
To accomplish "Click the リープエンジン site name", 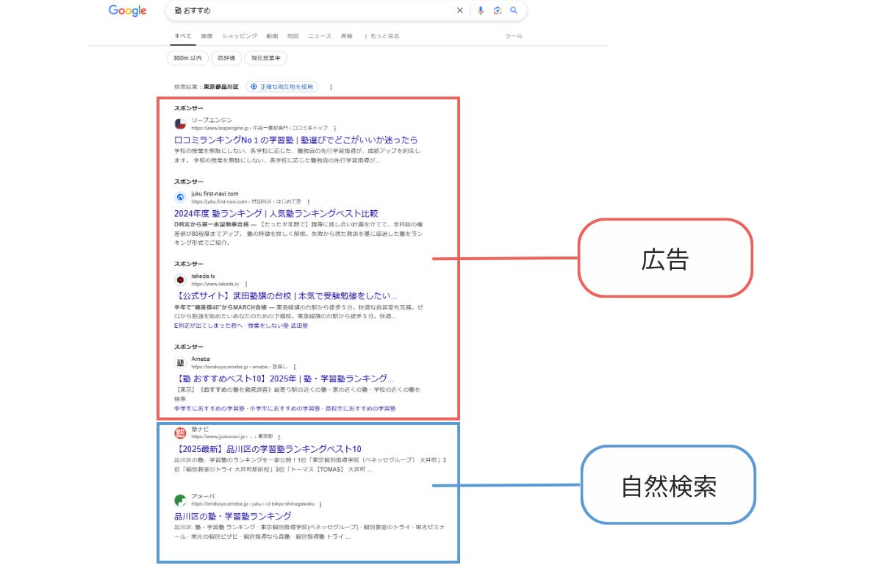I will pyautogui.click(x=212, y=120).
